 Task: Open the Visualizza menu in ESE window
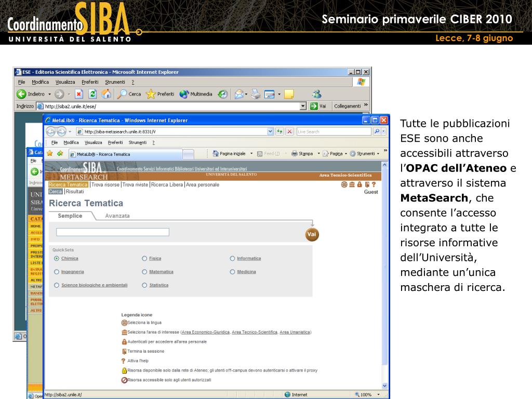click(65, 82)
